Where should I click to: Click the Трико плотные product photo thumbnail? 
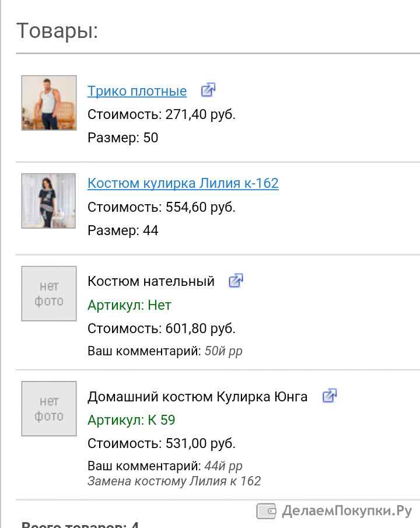pos(49,103)
